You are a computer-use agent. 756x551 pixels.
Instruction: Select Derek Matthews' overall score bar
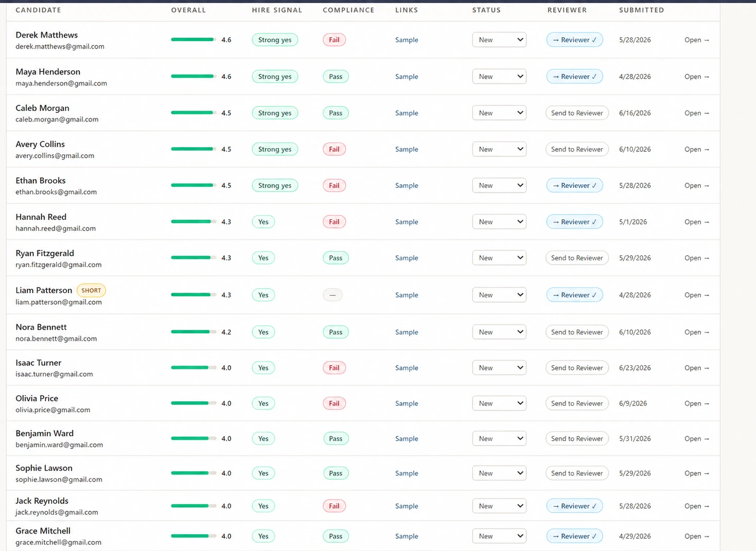click(194, 40)
